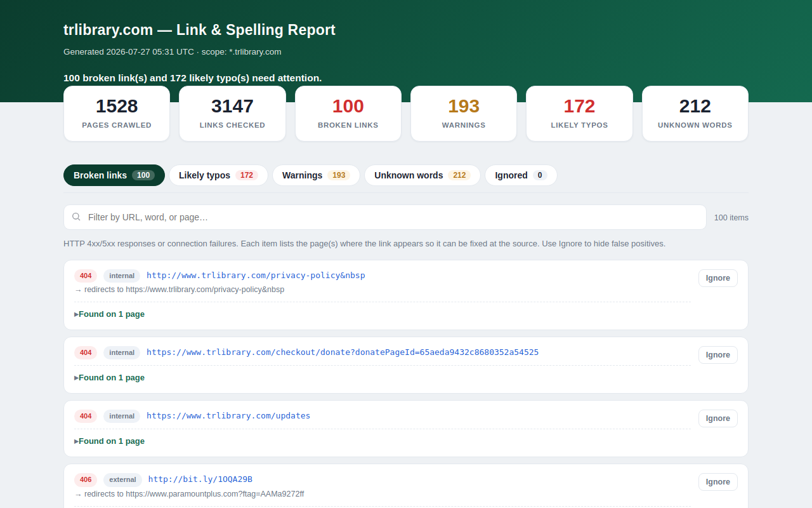Click the 1528 Pages Crawled card

coord(117,114)
